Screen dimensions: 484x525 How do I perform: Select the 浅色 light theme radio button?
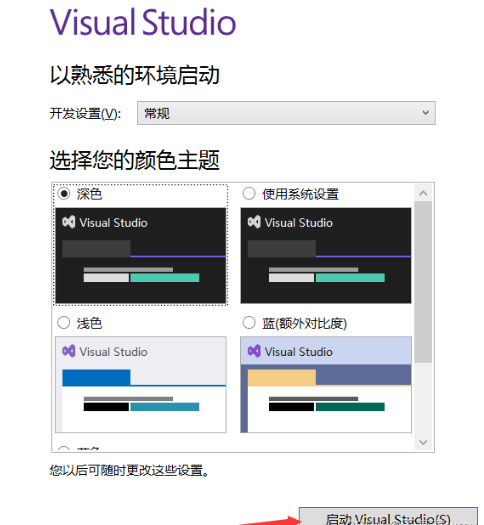pos(64,323)
